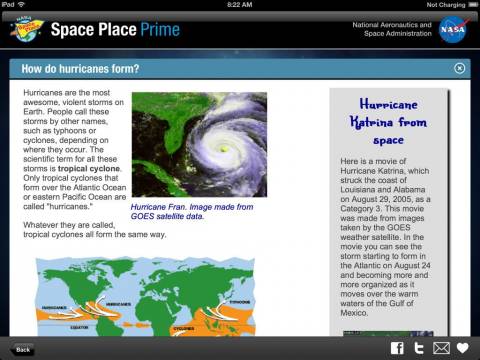
Task: Email this article using the envelope icon
Action: 441,348
